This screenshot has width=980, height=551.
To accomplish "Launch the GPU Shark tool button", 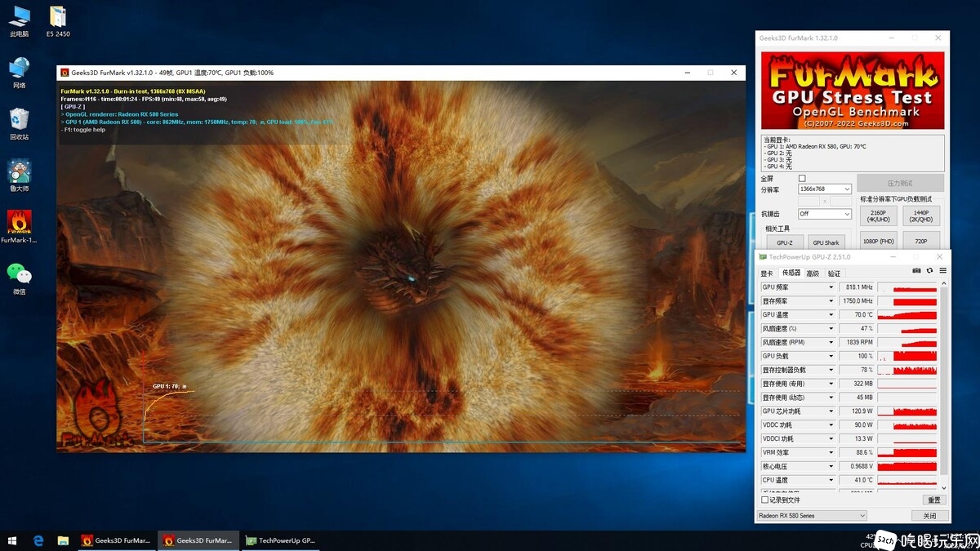I will tap(826, 242).
